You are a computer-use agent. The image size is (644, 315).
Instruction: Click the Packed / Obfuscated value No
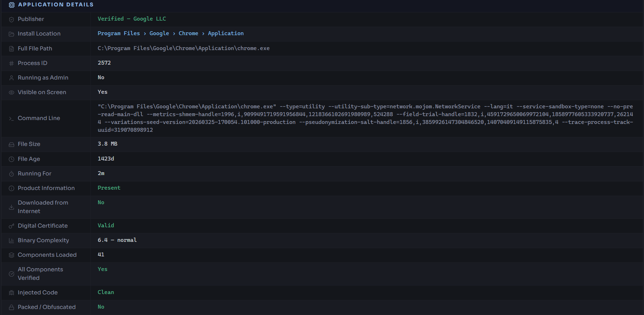101,307
